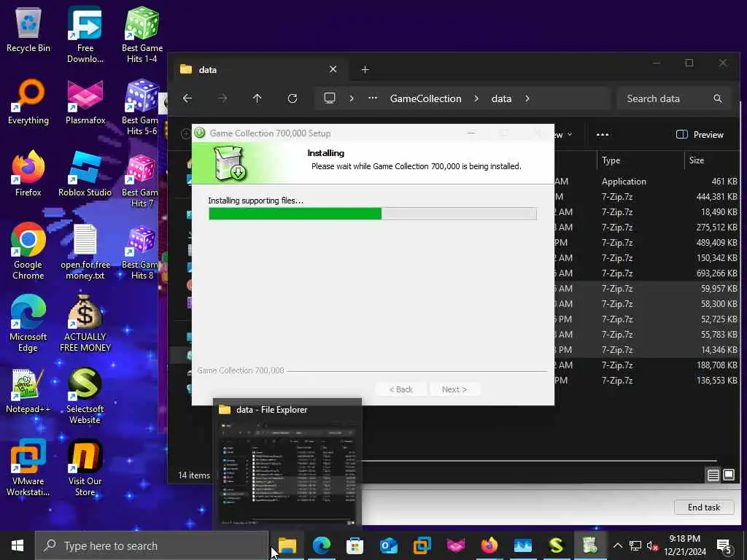Click the Search data field in Explorer

coord(673,98)
